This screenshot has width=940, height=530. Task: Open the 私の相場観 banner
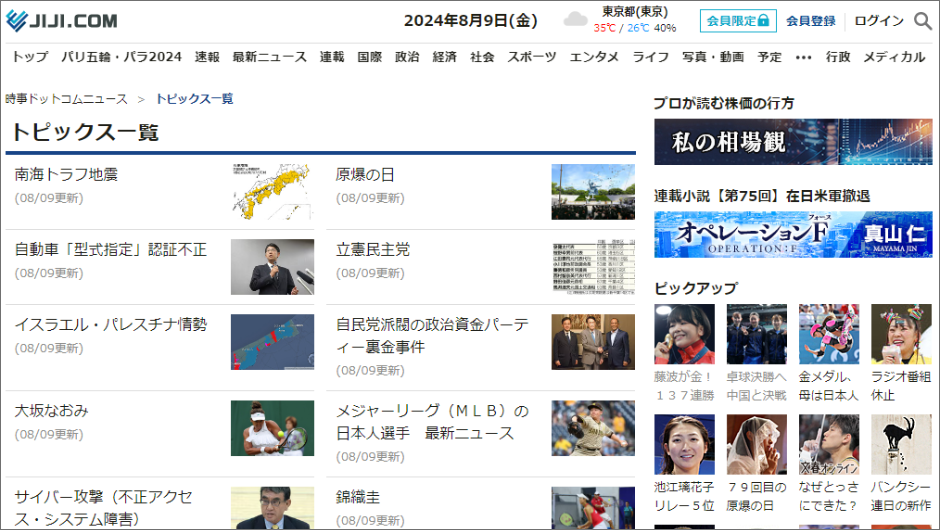point(793,142)
